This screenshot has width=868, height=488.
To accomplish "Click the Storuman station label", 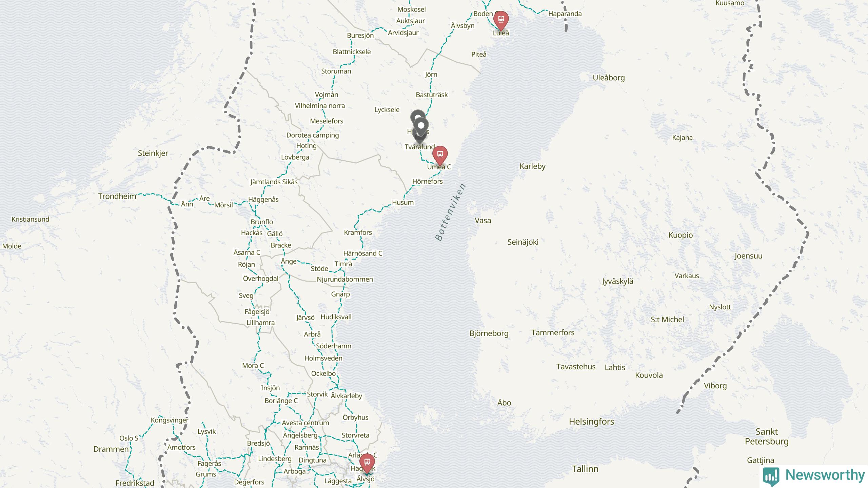I will (336, 71).
